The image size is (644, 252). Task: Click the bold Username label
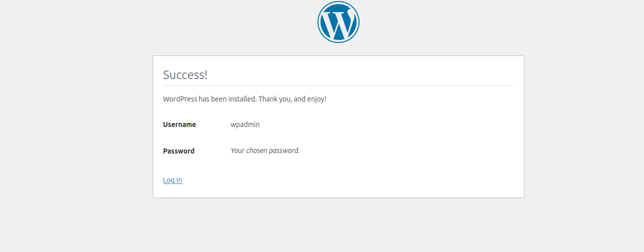pos(179,124)
